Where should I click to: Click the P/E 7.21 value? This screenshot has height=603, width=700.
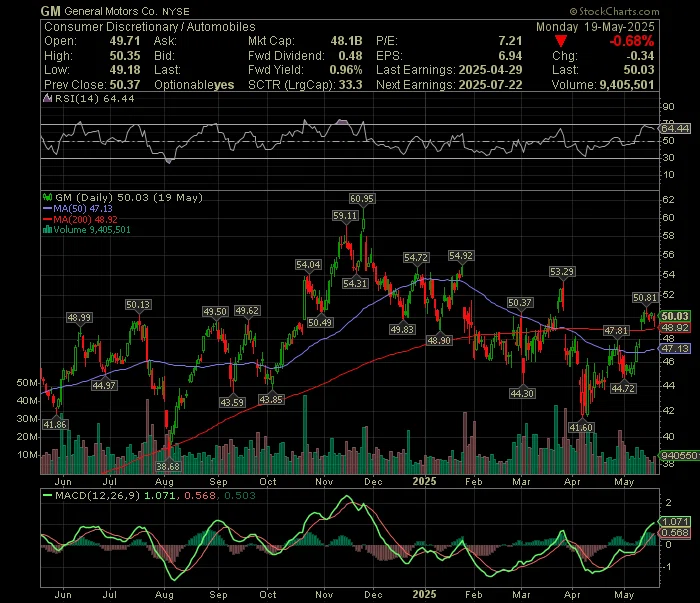pos(510,41)
